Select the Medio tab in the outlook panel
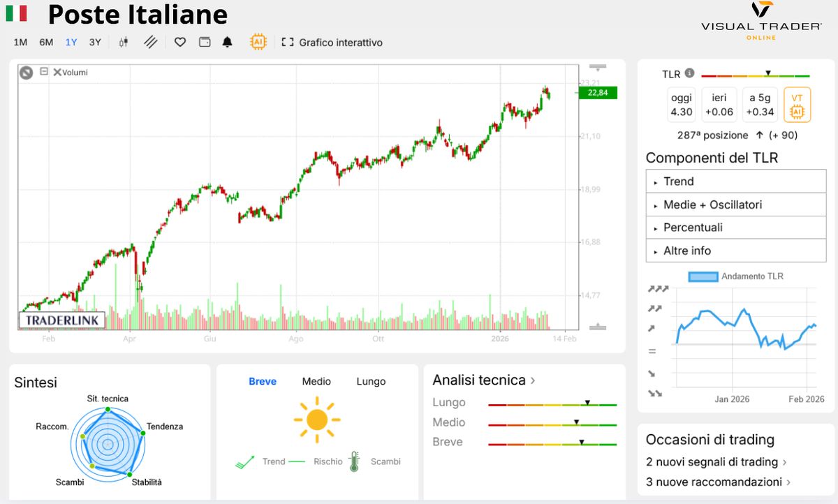The width and height of the screenshot is (838, 504). click(x=316, y=381)
